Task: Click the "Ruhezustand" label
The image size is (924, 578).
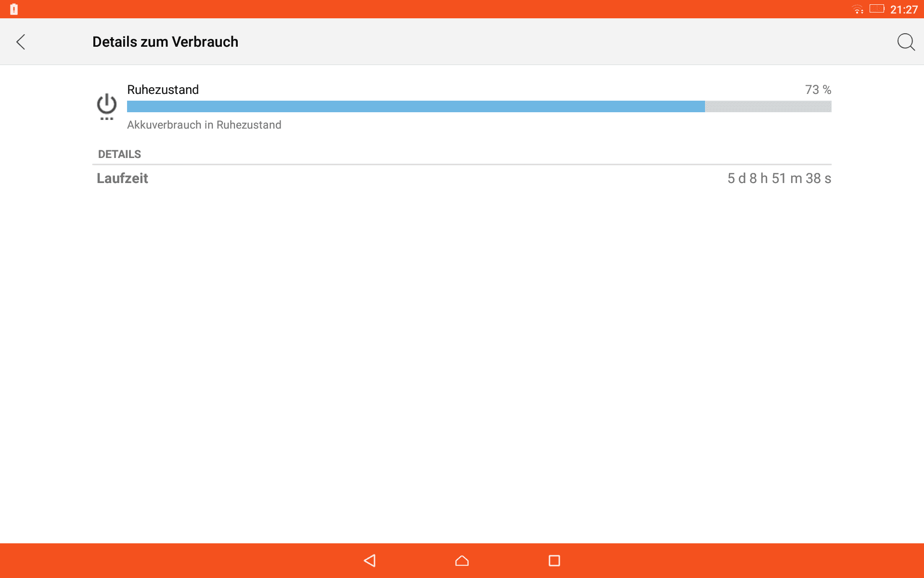Action: tap(163, 90)
